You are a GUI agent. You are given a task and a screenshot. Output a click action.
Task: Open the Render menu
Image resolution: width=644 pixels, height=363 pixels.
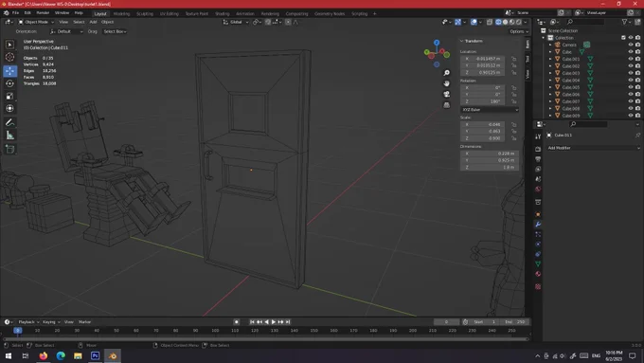coord(43,13)
